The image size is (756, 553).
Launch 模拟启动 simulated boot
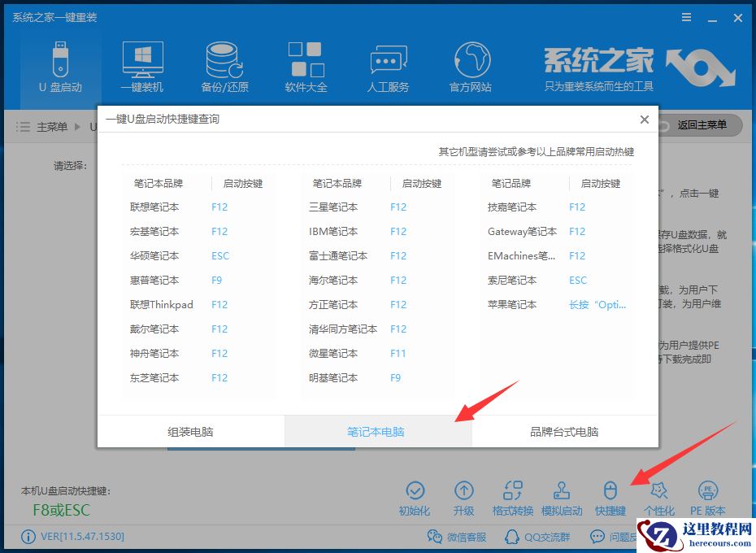click(562, 496)
